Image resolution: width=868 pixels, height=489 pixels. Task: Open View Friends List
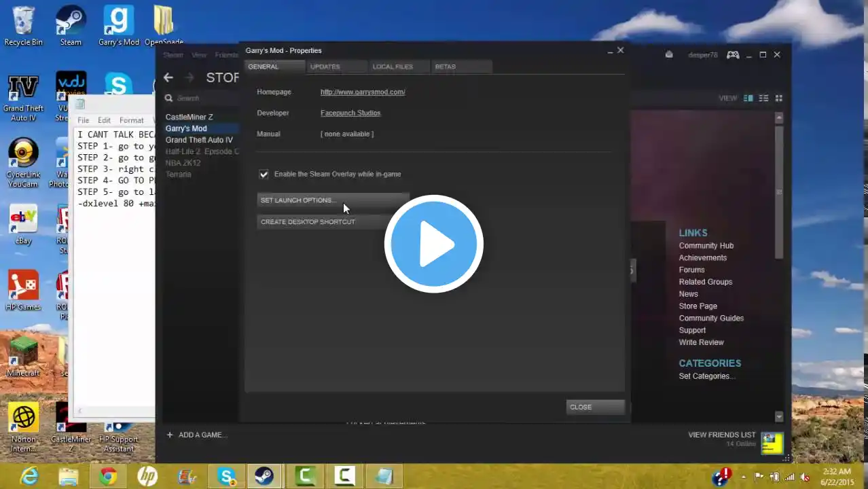click(721, 435)
